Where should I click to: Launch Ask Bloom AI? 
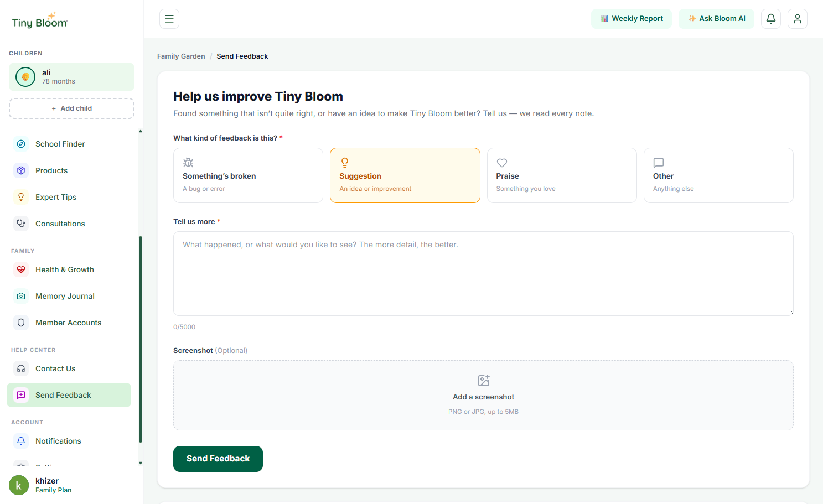pos(716,19)
